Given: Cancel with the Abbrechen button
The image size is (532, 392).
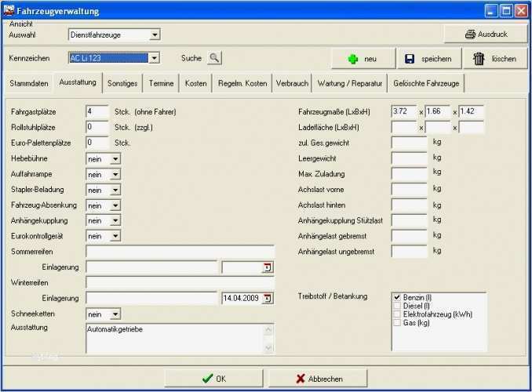Looking at the screenshot, I should tap(319, 379).
